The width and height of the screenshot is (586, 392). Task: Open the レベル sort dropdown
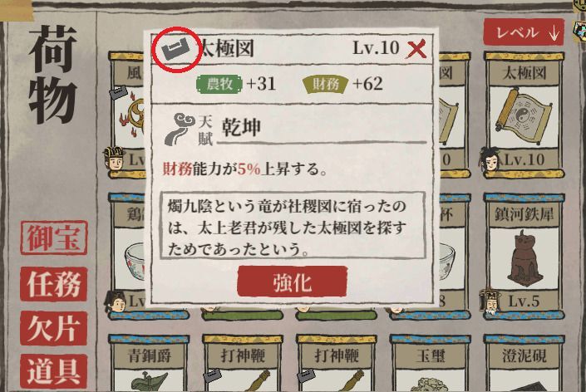(524, 32)
